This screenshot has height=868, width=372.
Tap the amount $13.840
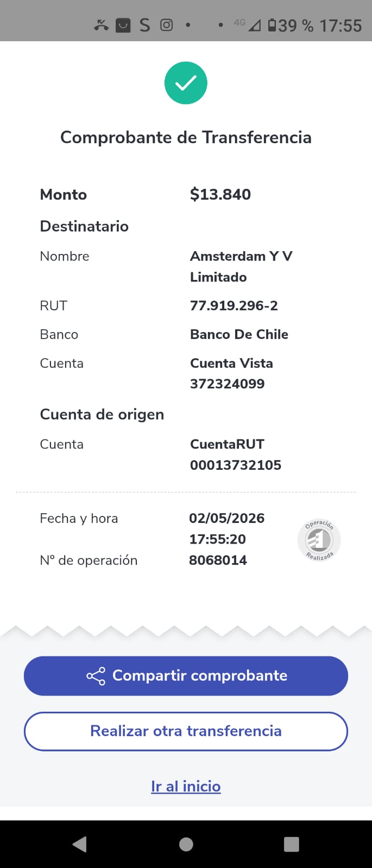point(220,194)
